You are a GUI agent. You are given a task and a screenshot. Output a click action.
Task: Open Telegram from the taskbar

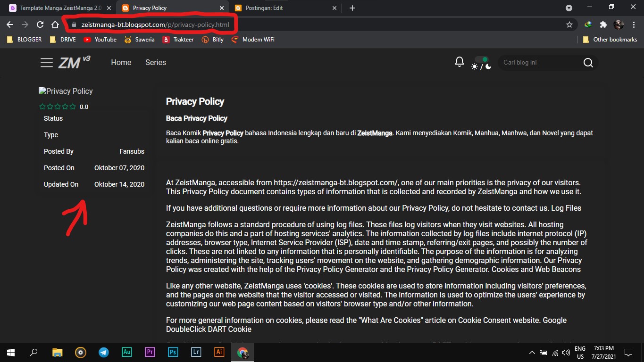pyautogui.click(x=103, y=352)
